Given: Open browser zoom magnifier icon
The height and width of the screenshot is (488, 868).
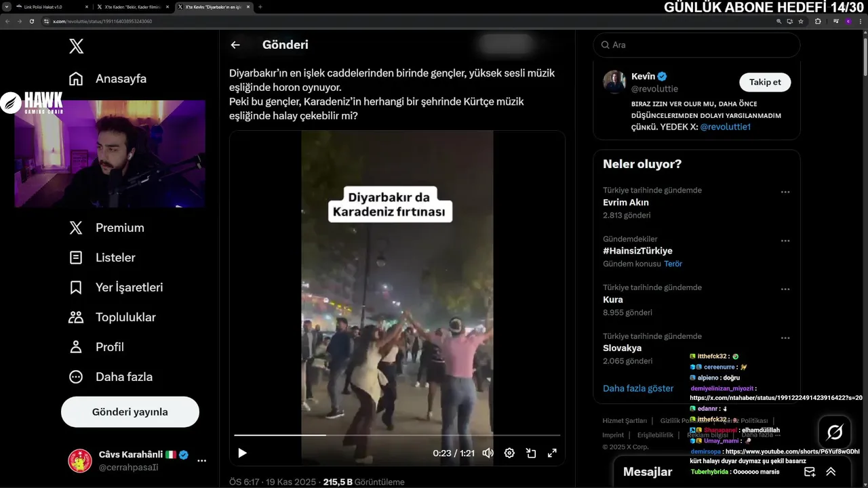Looking at the screenshot, I should 779,21.
